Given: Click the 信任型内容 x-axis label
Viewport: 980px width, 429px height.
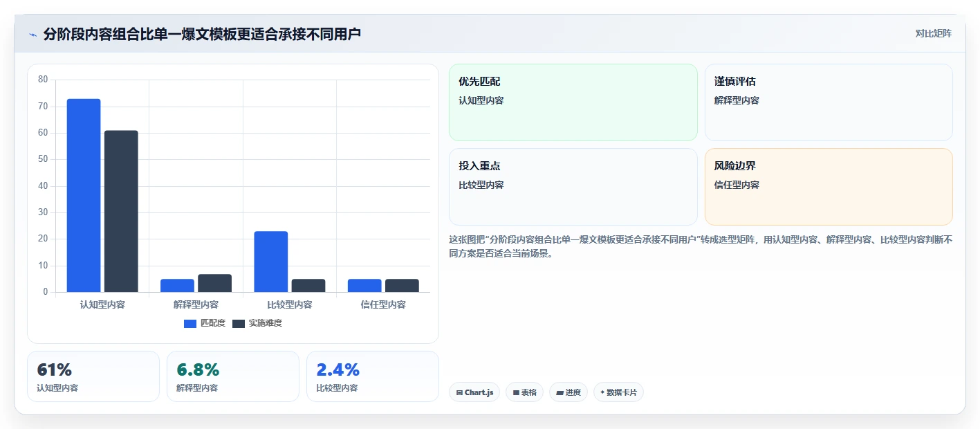Looking at the screenshot, I should pyautogui.click(x=383, y=304).
